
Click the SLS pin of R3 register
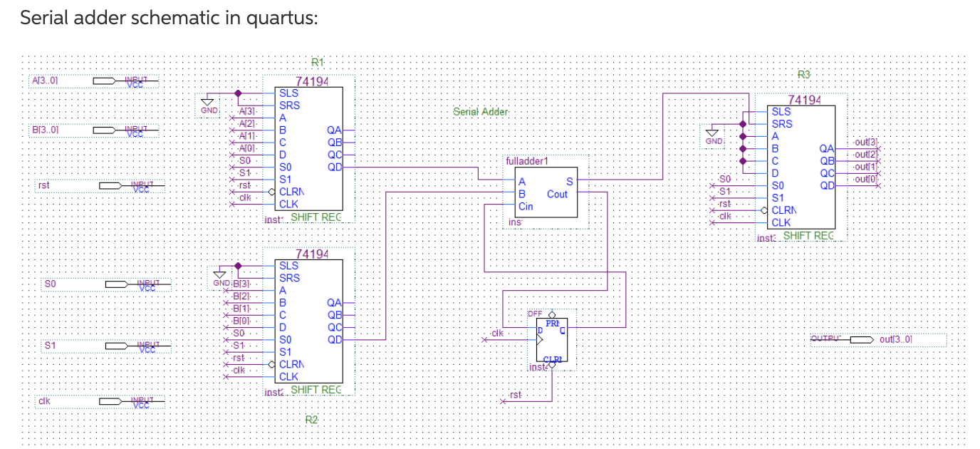781,112
